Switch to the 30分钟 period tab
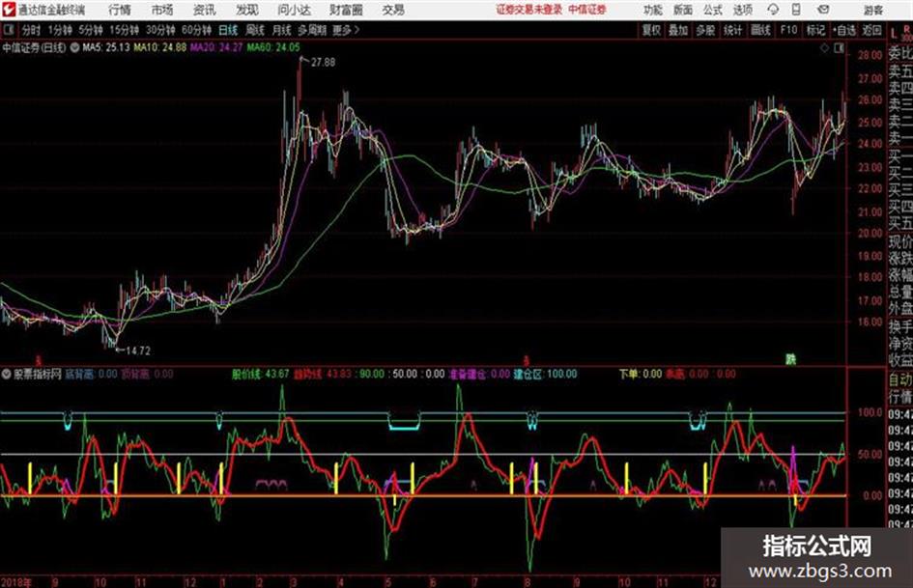Viewport: 913px width, 588px height. click(x=160, y=30)
